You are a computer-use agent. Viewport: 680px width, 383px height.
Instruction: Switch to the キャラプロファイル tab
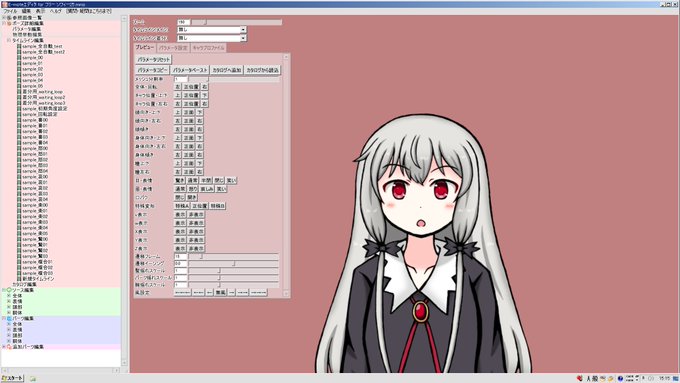(209, 48)
